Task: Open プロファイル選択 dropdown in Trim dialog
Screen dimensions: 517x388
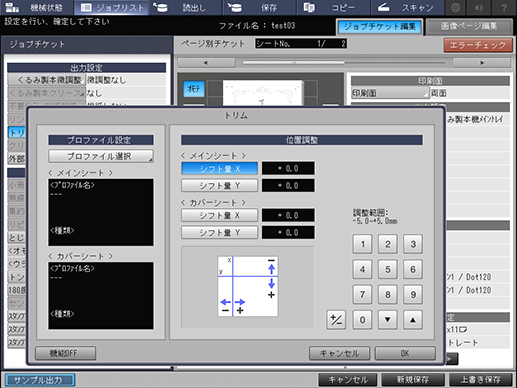Action: [101, 156]
